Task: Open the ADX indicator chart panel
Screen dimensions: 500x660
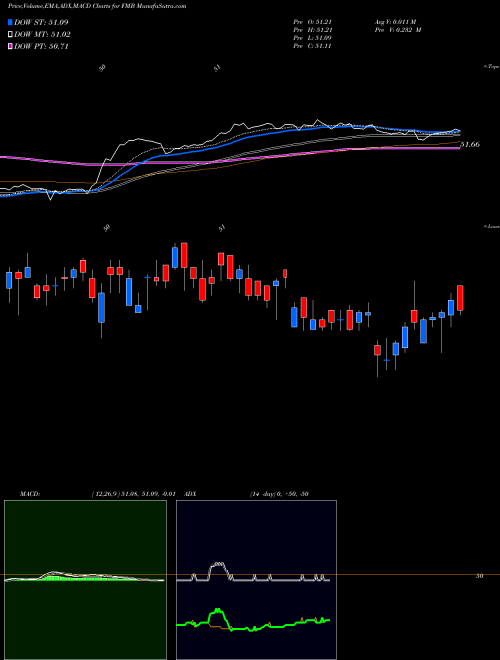Action: (x=256, y=580)
